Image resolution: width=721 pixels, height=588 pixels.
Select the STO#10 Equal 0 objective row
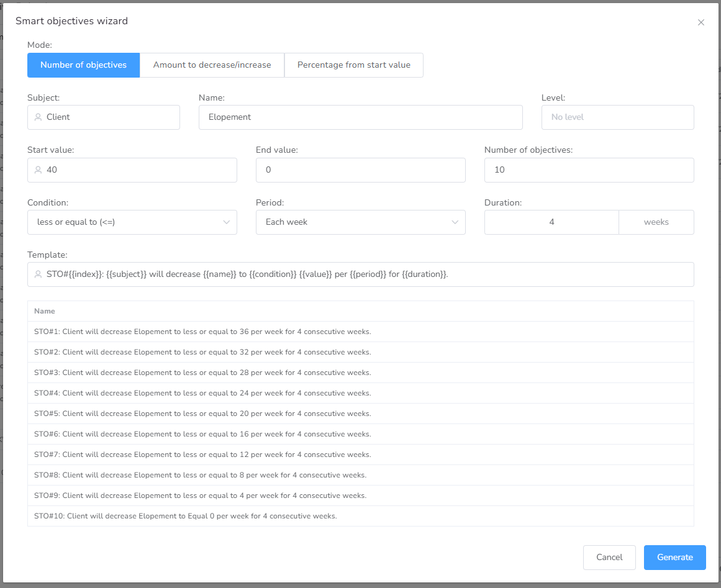click(x=185, y=516)
